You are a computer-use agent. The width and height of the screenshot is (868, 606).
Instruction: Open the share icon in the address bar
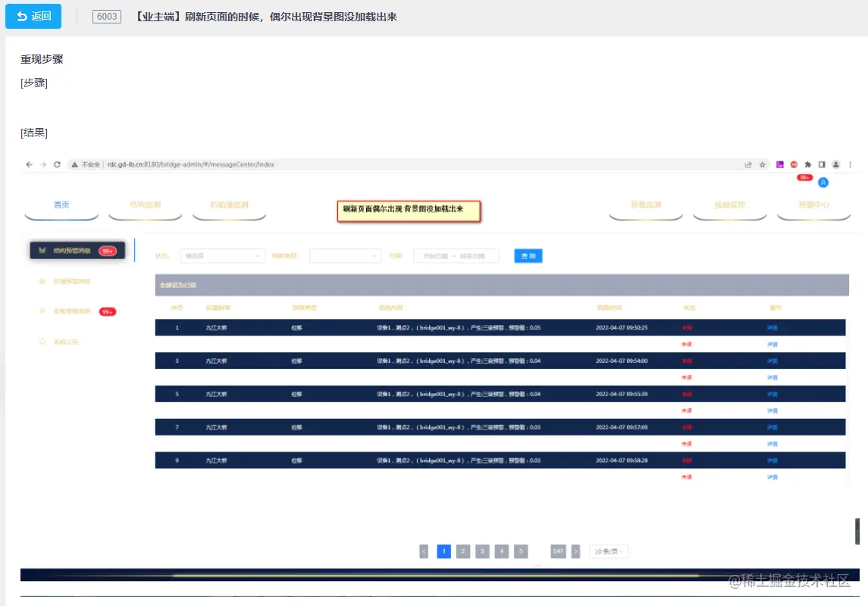pyautogui.click(x=747, y=164)
